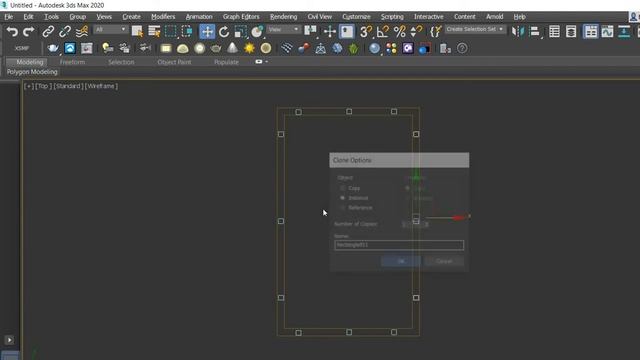Click the Align tool icon
640x360 pixels.
(534, 31)
